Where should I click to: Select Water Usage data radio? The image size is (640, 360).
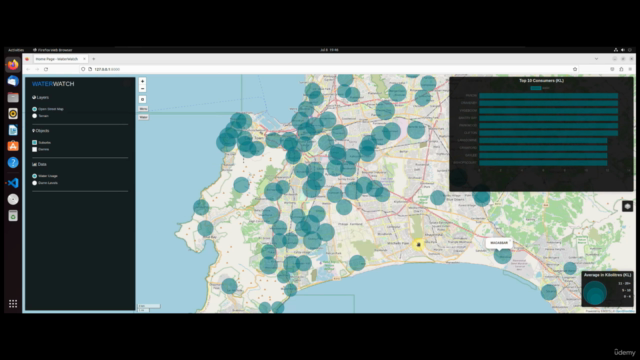click(34, 176)
